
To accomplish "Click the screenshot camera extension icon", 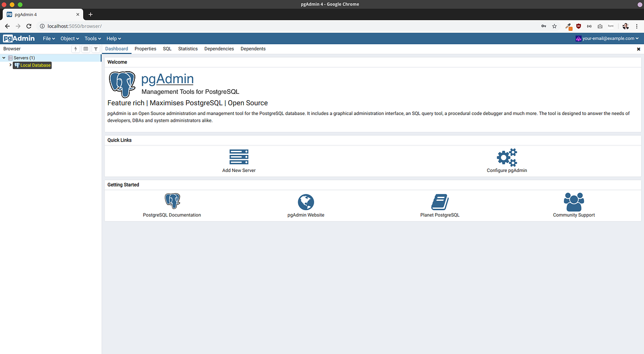I will pyautogui.click(x=600, y=26).
